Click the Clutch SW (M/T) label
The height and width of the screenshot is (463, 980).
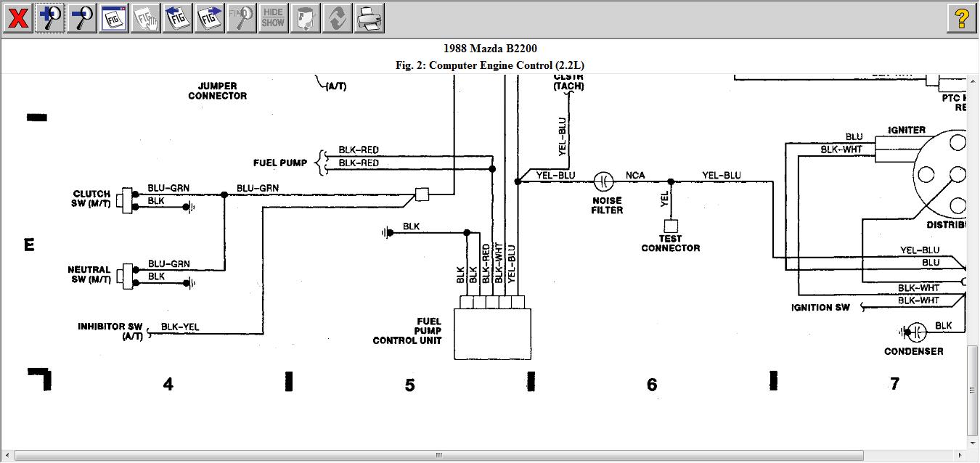point(92,199)
